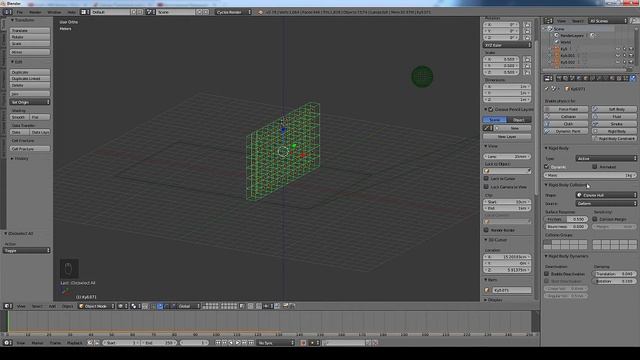Screen dimensions: 640x360
Task: Open the Window menu
Action: click(54, 12)
